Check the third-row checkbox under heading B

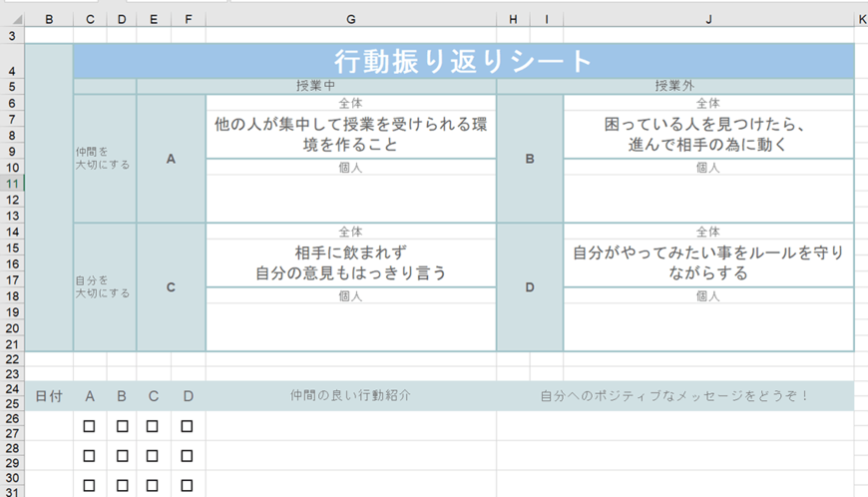point(122,486)
